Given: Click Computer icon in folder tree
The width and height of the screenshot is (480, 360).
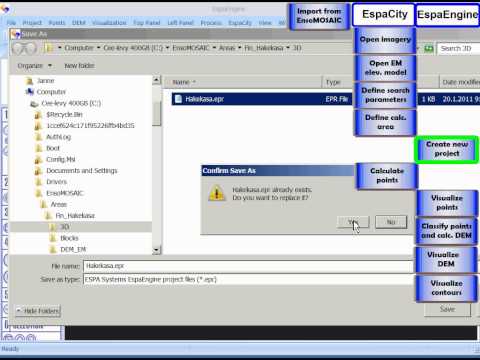Looking at the screenshot, I should pyautogui.click(x=30, y=91).
